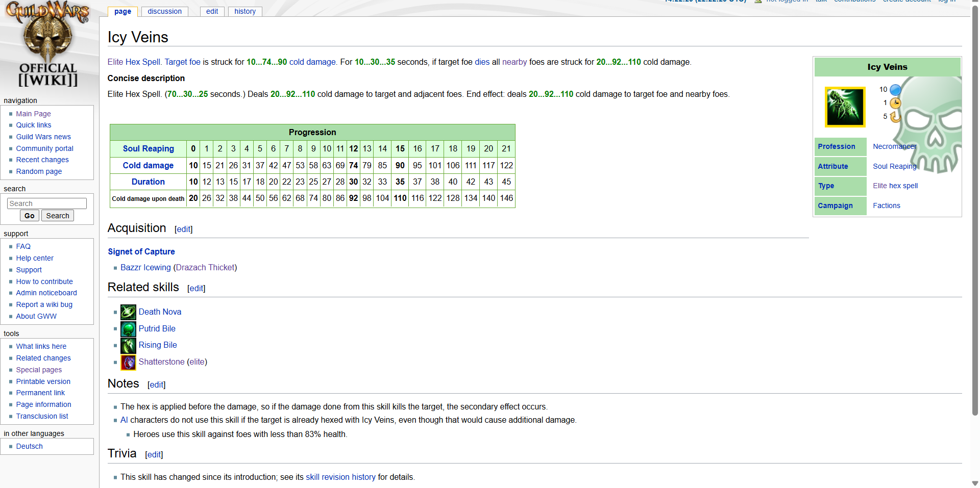The image size is (980, 488).
Task: Edit the Related skills section
Action: click(197, 289)
